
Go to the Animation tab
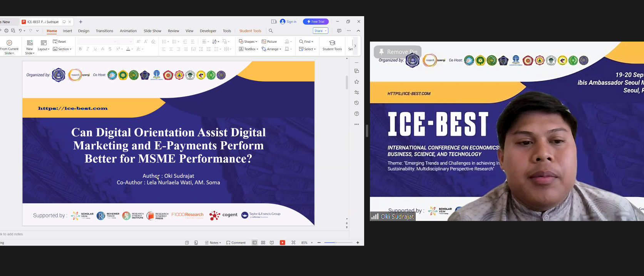128,31
